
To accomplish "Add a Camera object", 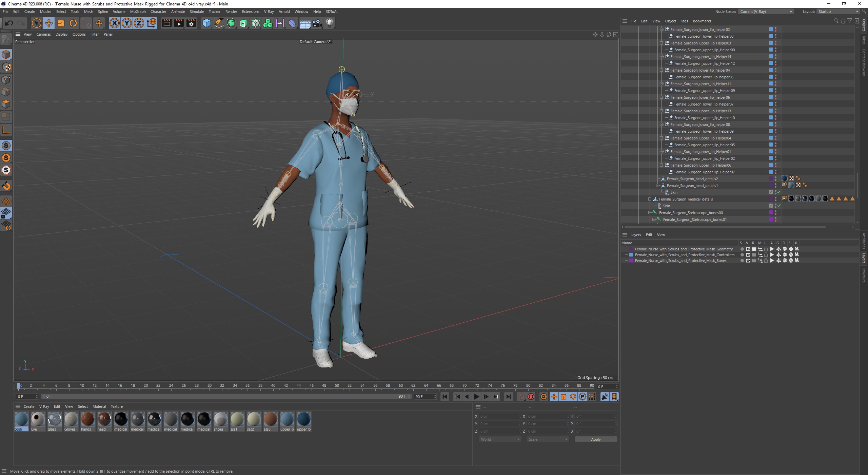I will pyautogui.click(x=317, y=23).
